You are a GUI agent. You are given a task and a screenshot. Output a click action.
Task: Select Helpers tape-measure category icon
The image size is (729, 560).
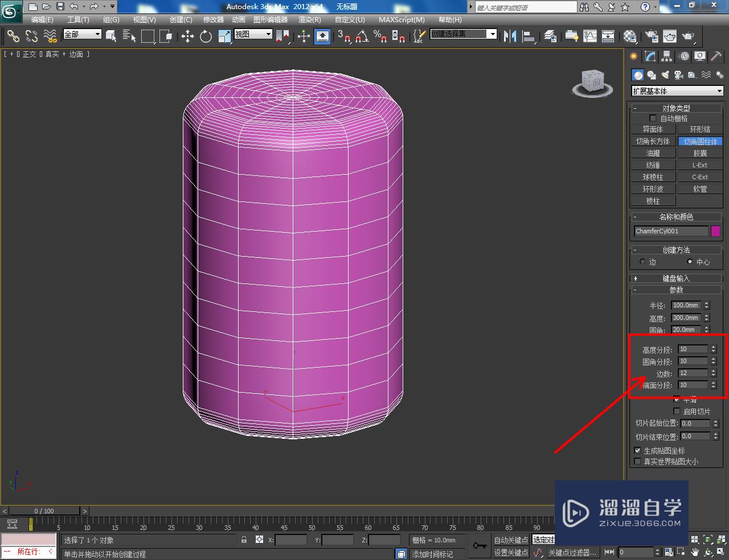click(692, 75)
